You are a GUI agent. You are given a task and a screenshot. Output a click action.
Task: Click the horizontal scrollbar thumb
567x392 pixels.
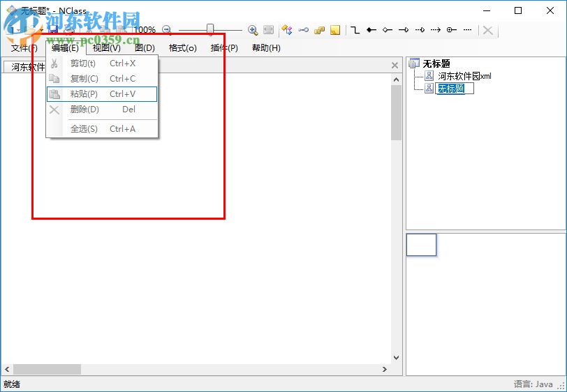click(x=47, y=369)
